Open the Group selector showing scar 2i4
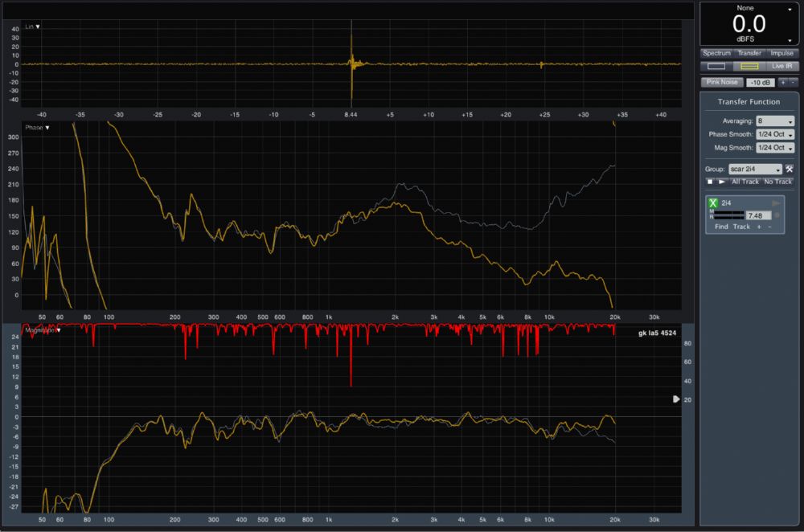The height and width of the screenshot is (532, 804). [x=755, y=169]
